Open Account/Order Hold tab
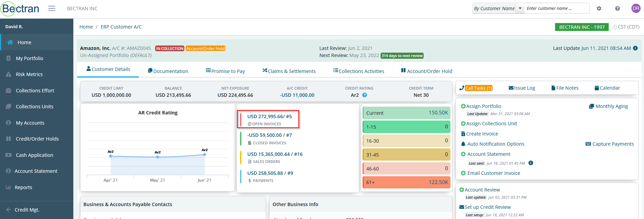The width and height of the screenshot is (644, 219). coord(427,71)
